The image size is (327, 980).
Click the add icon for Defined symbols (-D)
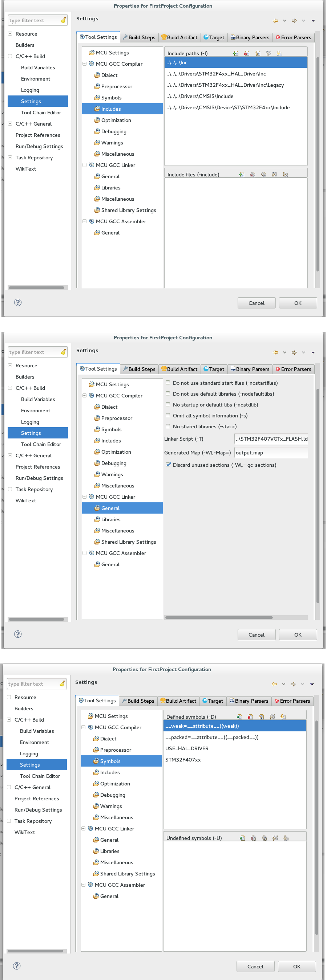click(x=239, y=717)
